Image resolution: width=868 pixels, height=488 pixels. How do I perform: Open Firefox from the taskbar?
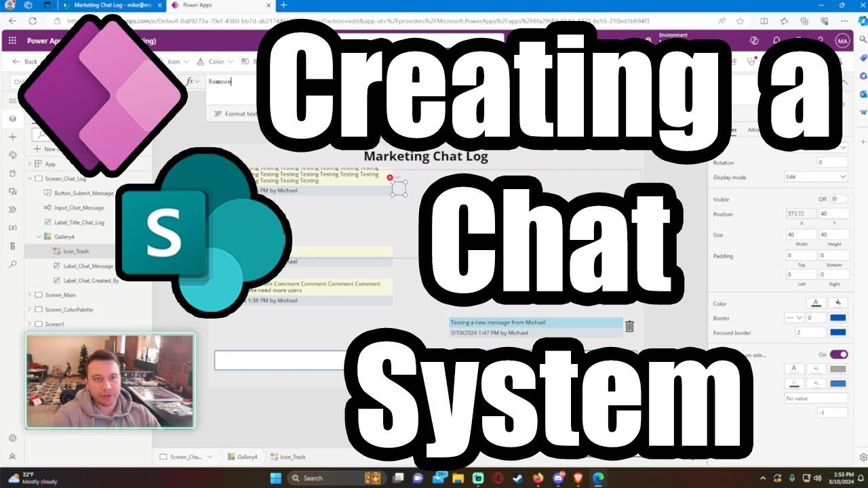point(538,478)
